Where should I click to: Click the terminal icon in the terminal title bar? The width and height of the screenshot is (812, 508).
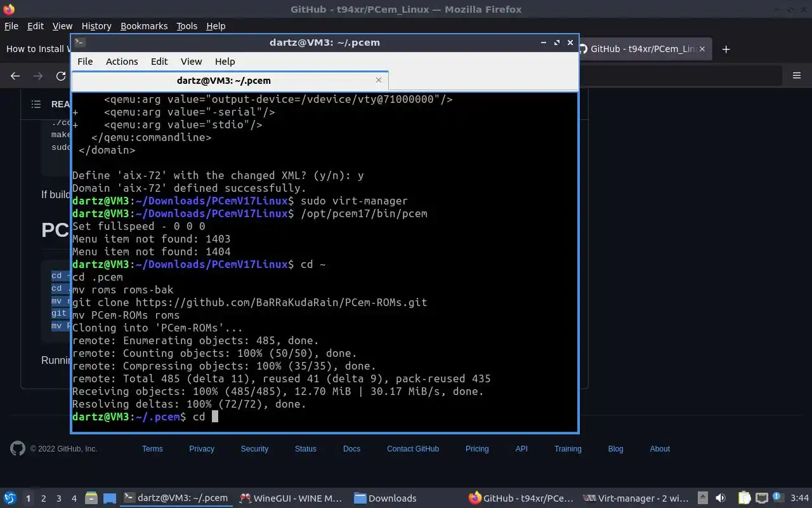tap(79, 43)
